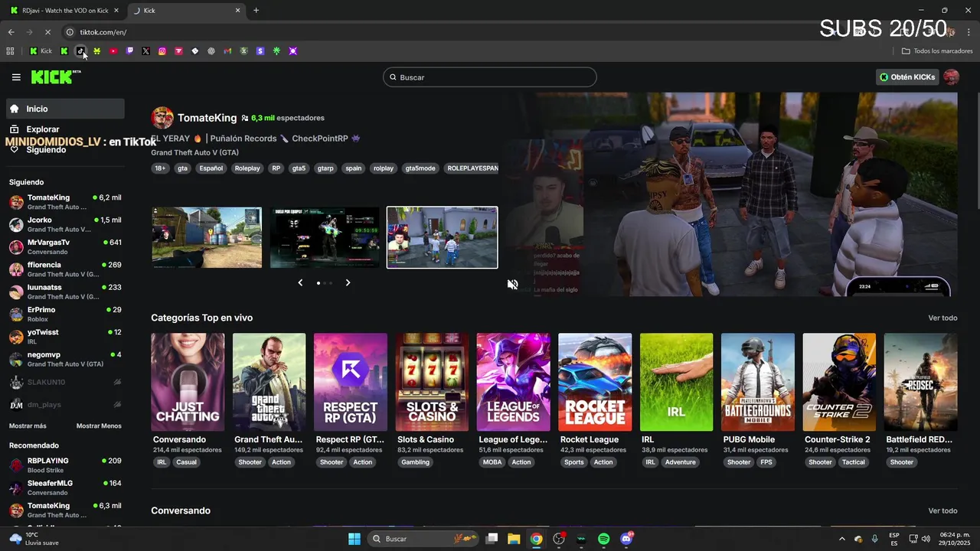This screenshot has width=980, height=551.
Task: Open the purple S bookmark icon
Action: [x=260, y=51]
